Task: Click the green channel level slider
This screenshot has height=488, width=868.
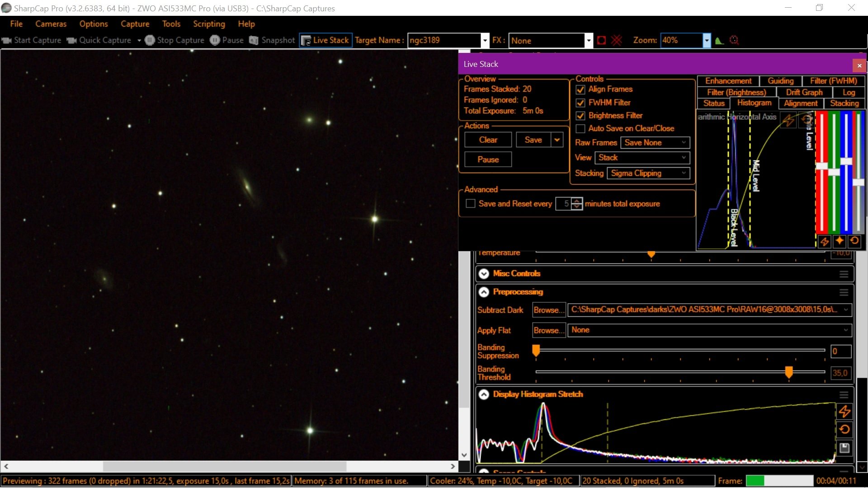Action: tap(834, 172)
